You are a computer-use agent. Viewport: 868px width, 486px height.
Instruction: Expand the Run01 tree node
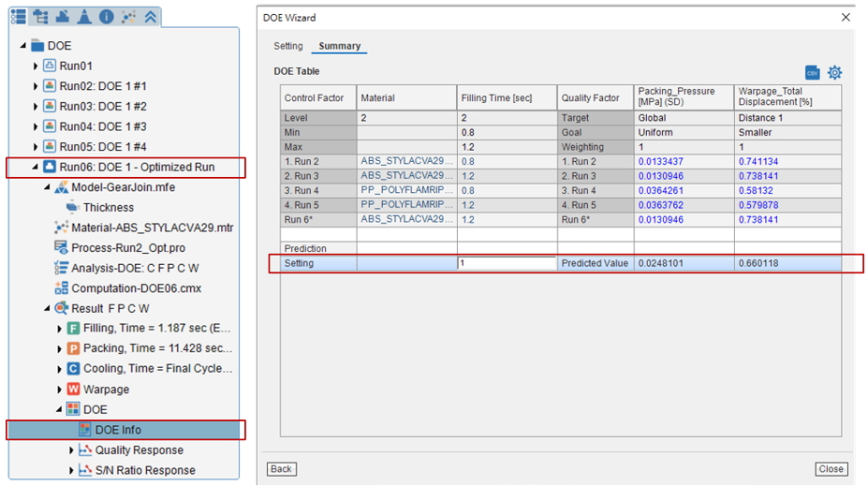[36, 66]
